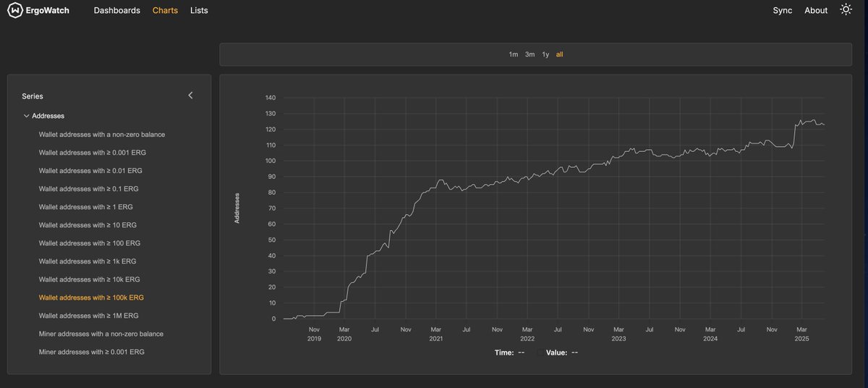Select Wallet addresses with ≥ 1M ERG
Viewport: 868px width, 388px height.
(88, 316)
